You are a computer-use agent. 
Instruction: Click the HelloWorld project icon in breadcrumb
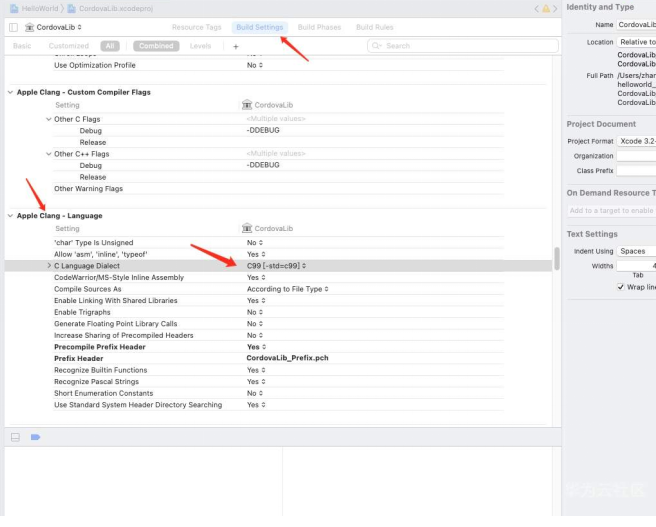click(12, 8)
